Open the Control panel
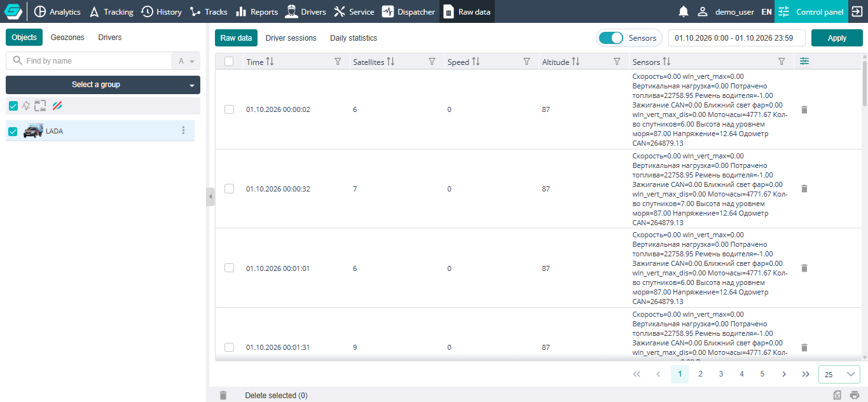 811,11
